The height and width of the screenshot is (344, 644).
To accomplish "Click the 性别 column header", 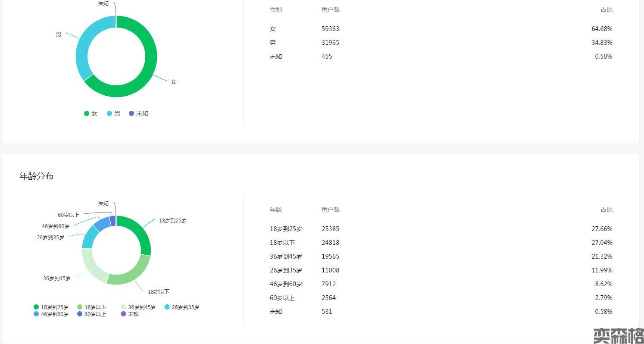I will (x=276, y=9).
